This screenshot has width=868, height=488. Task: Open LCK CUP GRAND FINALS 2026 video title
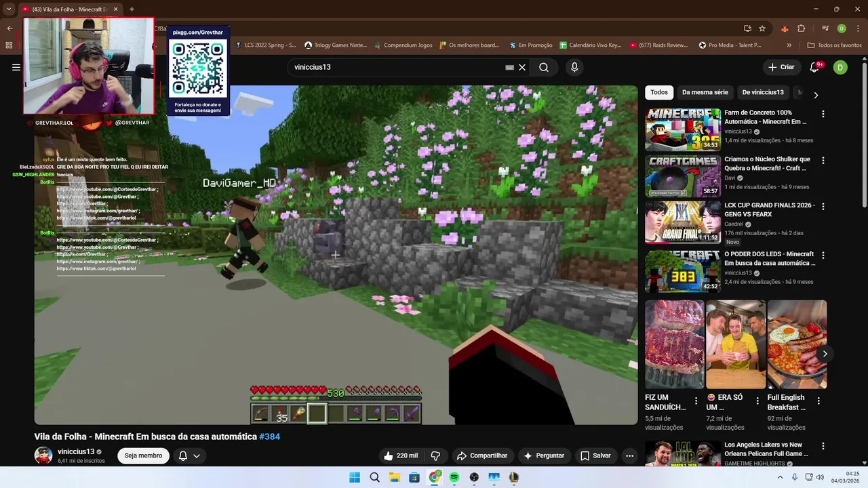770,209
